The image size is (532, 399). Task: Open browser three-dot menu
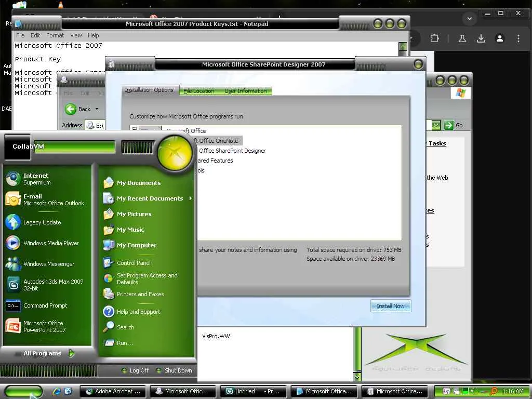(518, 38)
